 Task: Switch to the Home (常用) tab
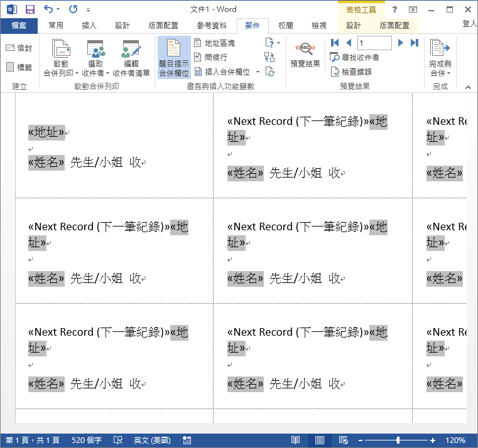click(x=56, y=26)
